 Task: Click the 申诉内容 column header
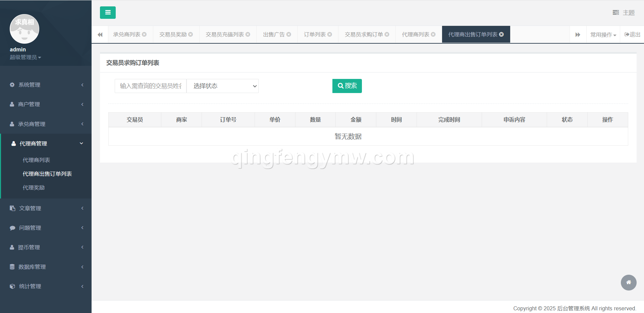pos(514,120)
